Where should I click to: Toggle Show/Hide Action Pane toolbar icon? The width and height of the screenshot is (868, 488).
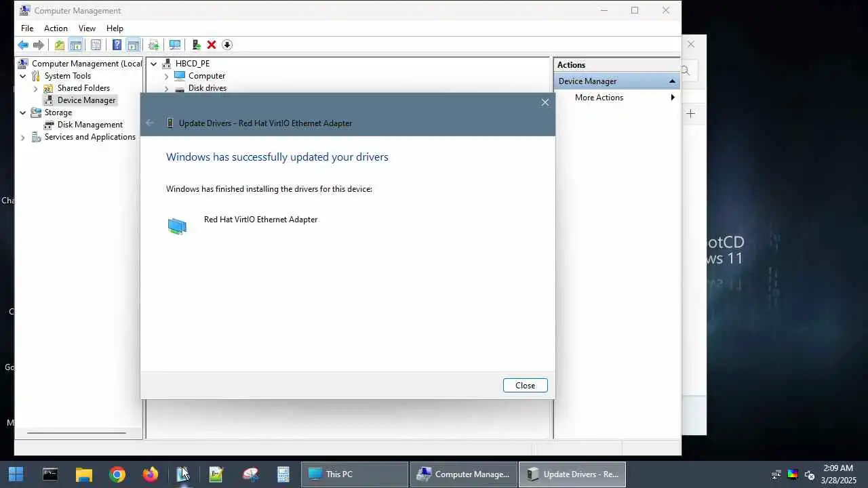(133, 45)
